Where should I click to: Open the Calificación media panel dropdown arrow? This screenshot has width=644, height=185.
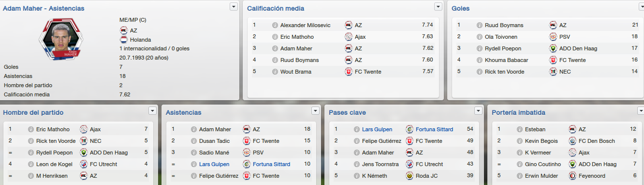[x=438, y=6]
